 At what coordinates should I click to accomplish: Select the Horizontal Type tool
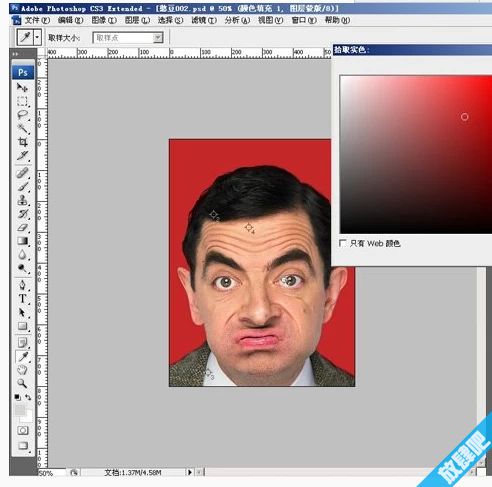point(22,299)
